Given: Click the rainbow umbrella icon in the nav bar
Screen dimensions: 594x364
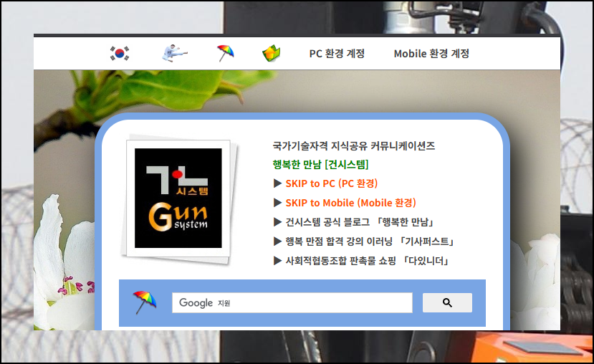Looking at the screenshot, I should pos(226,54).
